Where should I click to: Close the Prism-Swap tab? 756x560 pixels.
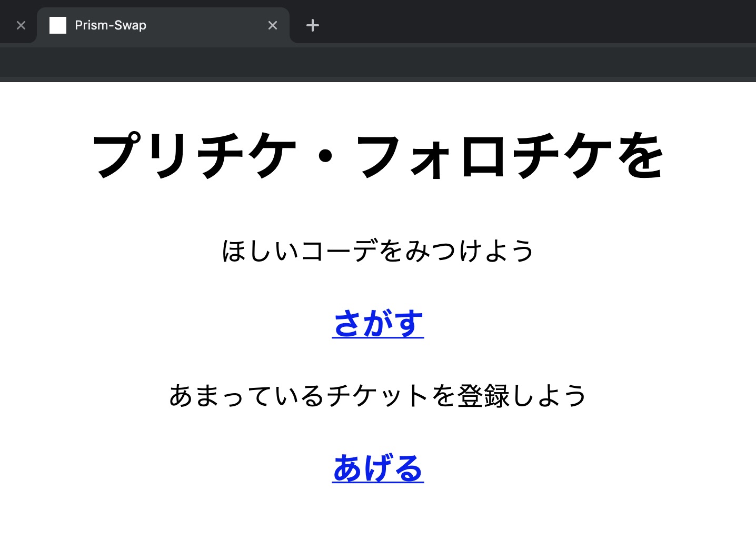coord(273,25)
